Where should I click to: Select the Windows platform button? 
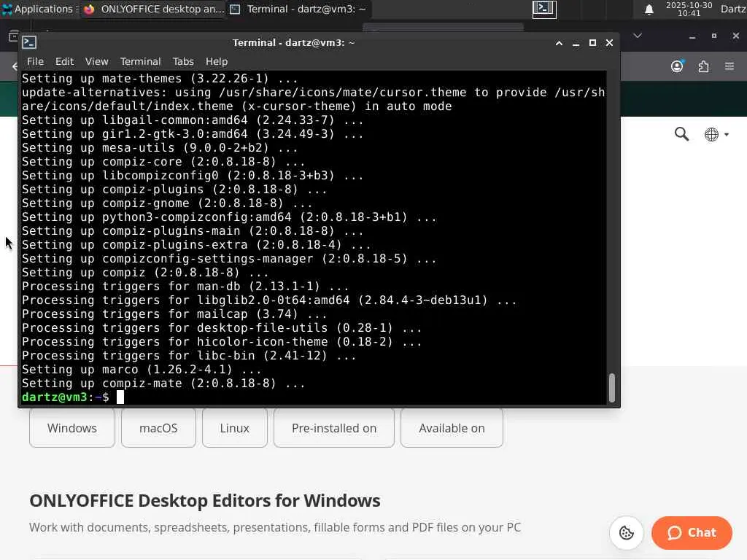(x=72, y=427)
